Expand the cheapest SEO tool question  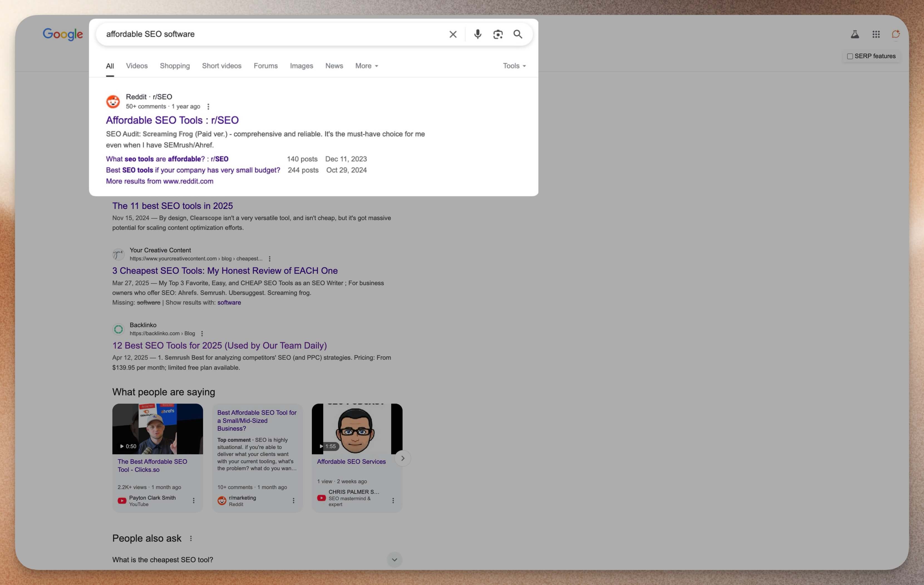coord(394,560)
